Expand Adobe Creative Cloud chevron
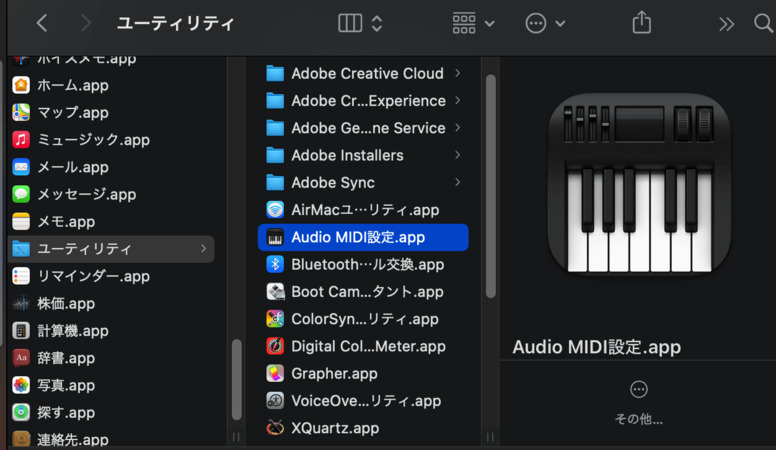Screen dimensions: 776x450 pyautogui.click(x=458, y=73)
